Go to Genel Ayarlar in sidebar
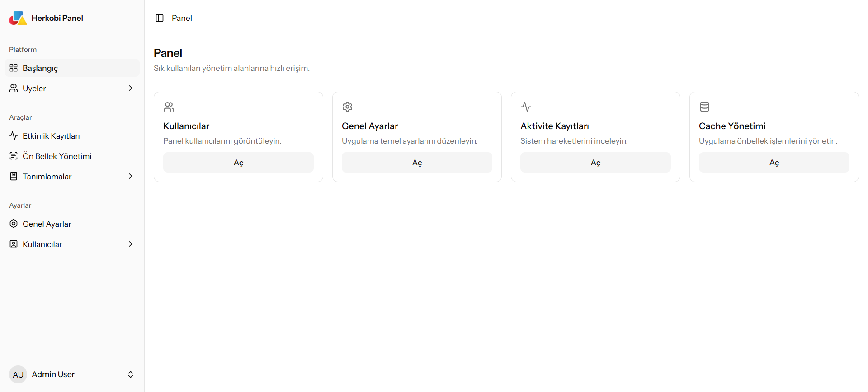This screenshot has height=392, width=868. pos(72,224)
